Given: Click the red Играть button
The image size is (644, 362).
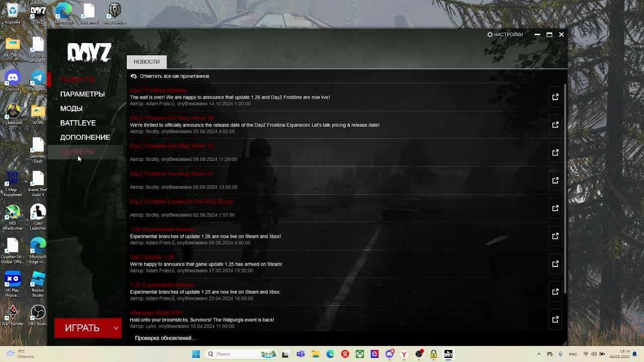Looking at the screenshot, I should (x=83, y=328).
